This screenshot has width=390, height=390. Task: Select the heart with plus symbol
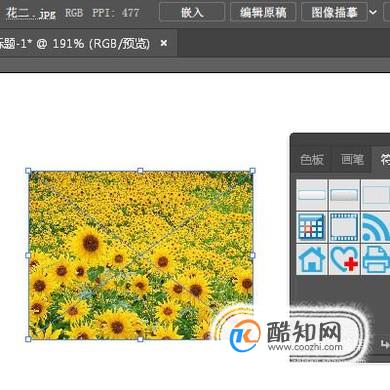(x=344, y=259)
